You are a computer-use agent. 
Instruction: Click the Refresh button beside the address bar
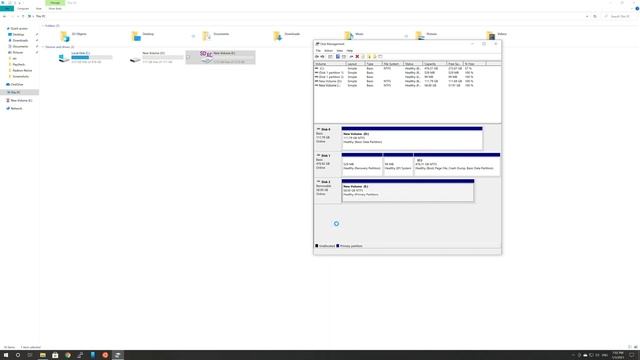595,16
